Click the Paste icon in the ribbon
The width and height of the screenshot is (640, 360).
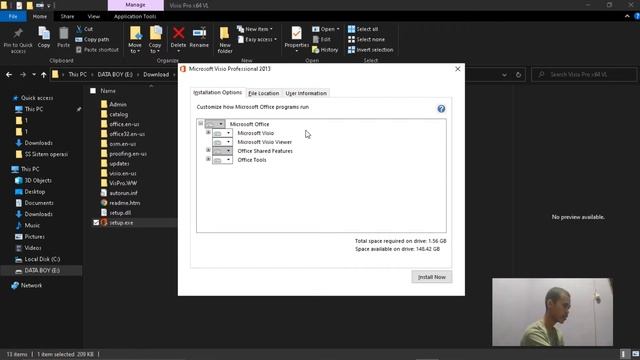pos(63,33)
